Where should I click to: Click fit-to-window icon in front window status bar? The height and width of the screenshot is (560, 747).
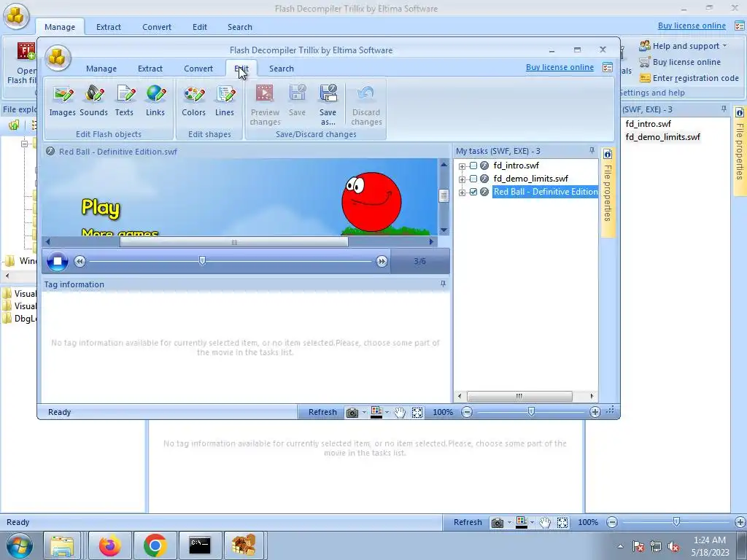click(x=417, y=413)
